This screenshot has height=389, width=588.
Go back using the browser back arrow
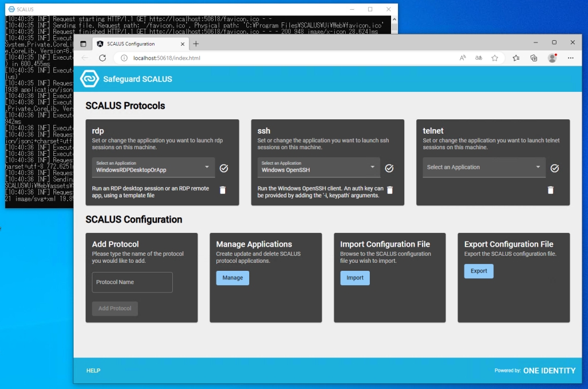pyautogui.click(x=85, y=58)
